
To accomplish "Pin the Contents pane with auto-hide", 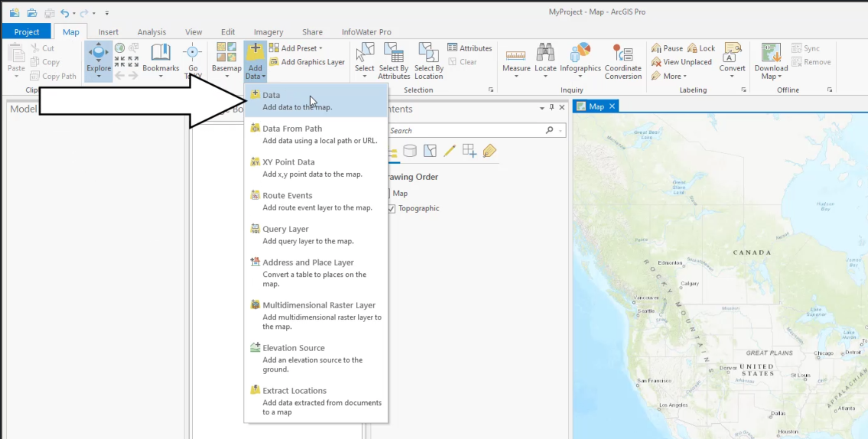I will (552, 107).
